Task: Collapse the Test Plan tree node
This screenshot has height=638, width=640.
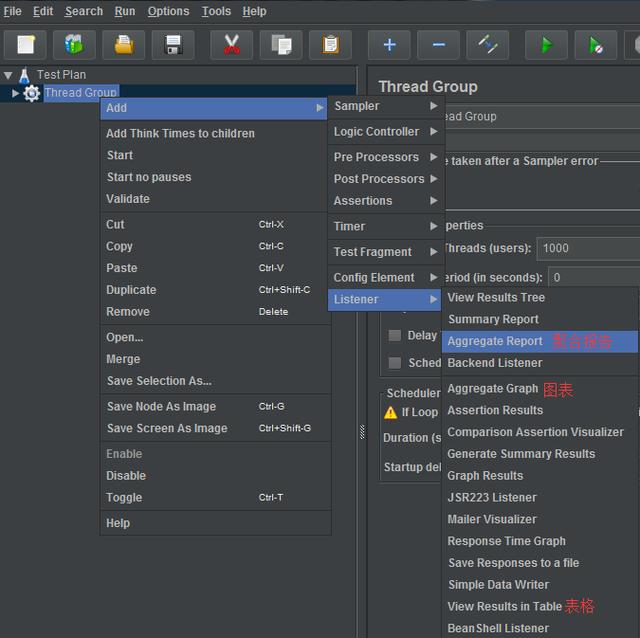Action: click(8, 76)
